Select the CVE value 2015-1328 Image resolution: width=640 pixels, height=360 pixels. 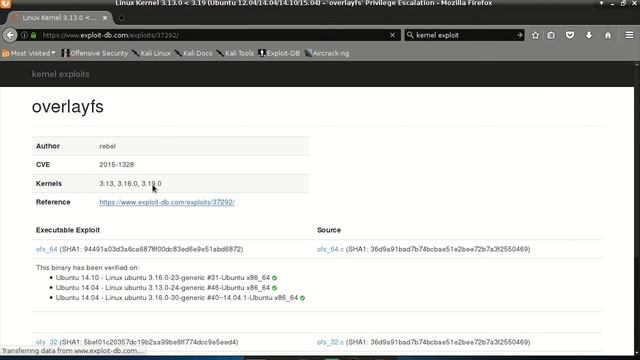[x=116, y=164]
